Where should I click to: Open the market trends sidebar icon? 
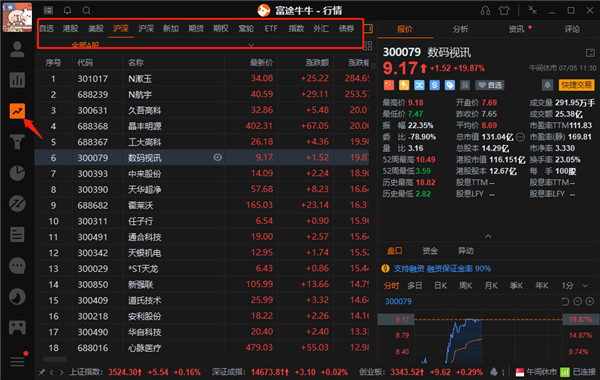click(17, 111)
